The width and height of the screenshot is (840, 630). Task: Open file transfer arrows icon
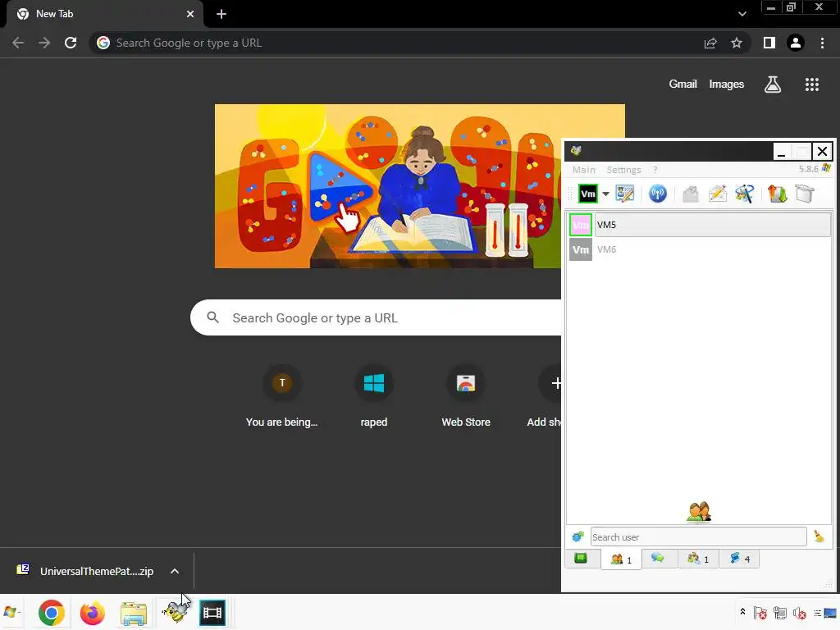(x=777, y=194)
